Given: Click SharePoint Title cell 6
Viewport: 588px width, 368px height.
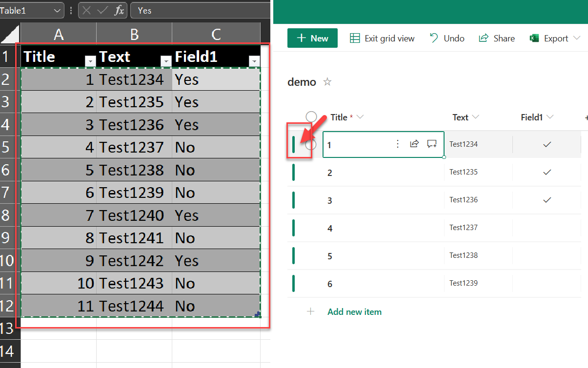Looking at the screenshot, I should (x=383, y=283).
